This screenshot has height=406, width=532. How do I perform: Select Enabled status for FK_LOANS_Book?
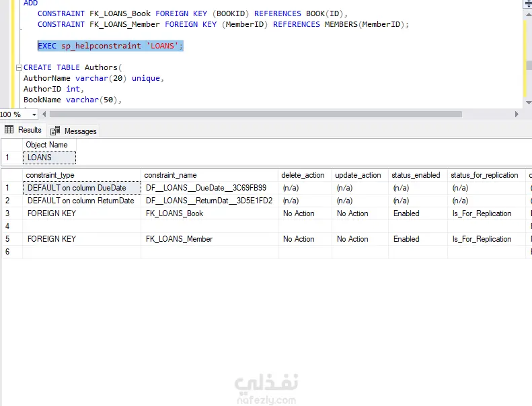418,213
